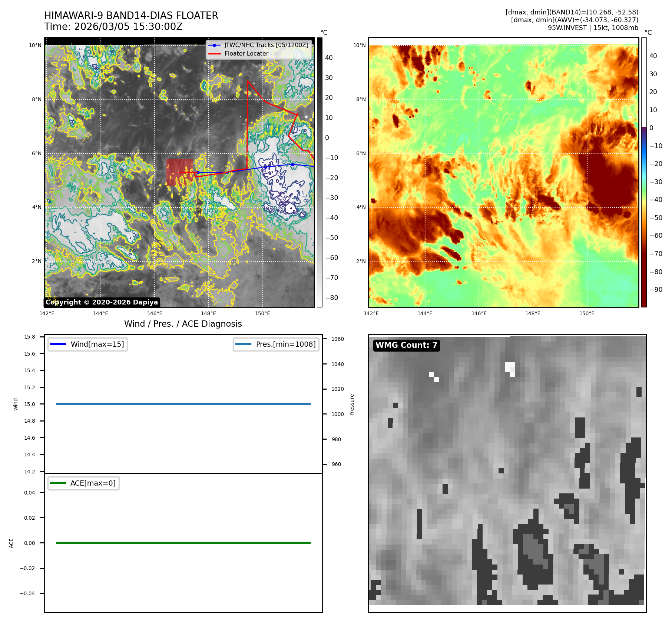
Task: Click the blue JTWC/NHC Tracks legend marker
Action: [214, 45]
